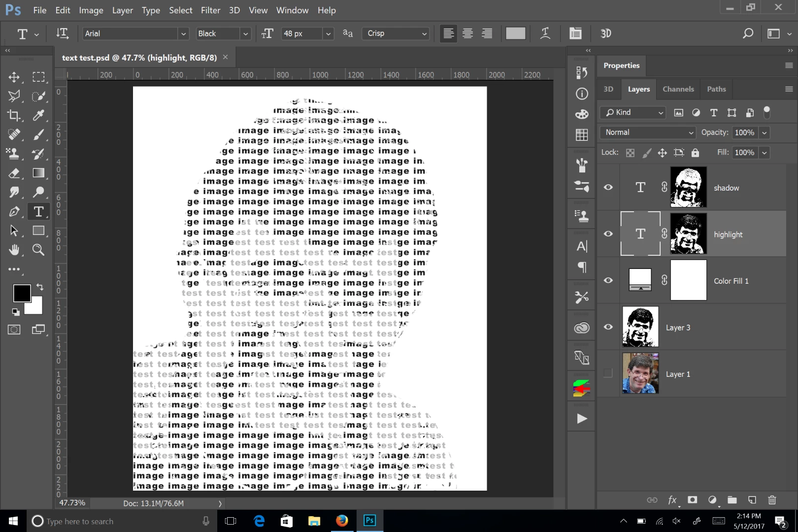798x532 pixels.
Task: Hide the shadow layer
Action: 608,187
